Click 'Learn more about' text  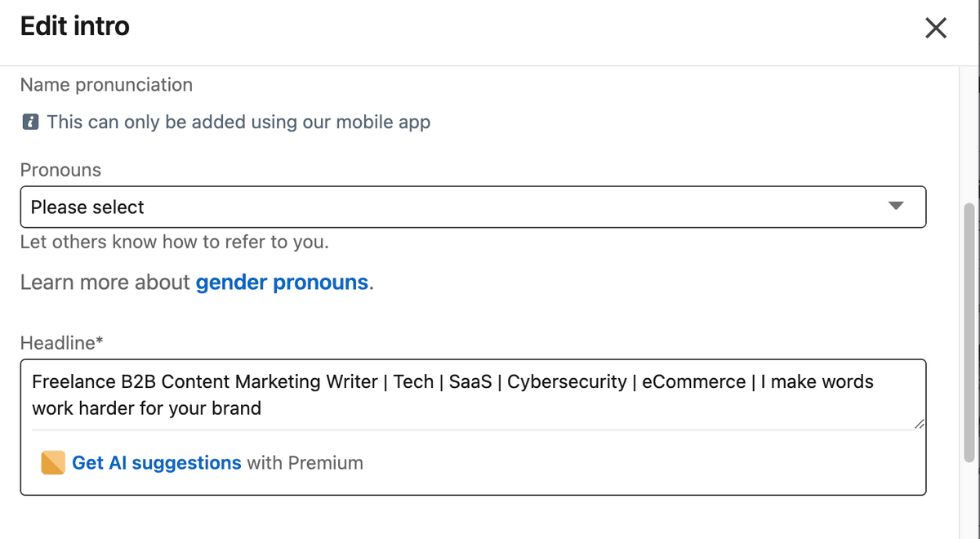tap(105, 283)
